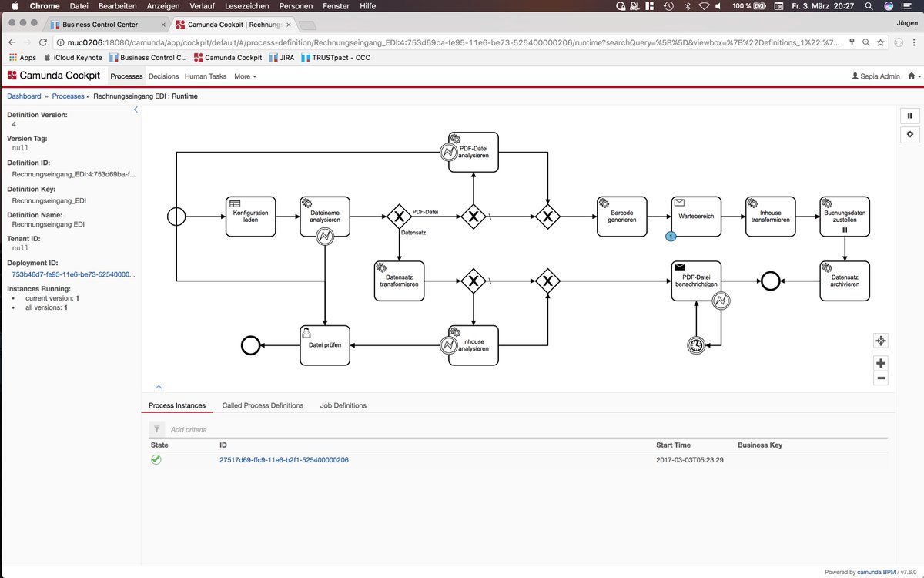Click the pause/suspend process definition button

(x=909, y=116)
